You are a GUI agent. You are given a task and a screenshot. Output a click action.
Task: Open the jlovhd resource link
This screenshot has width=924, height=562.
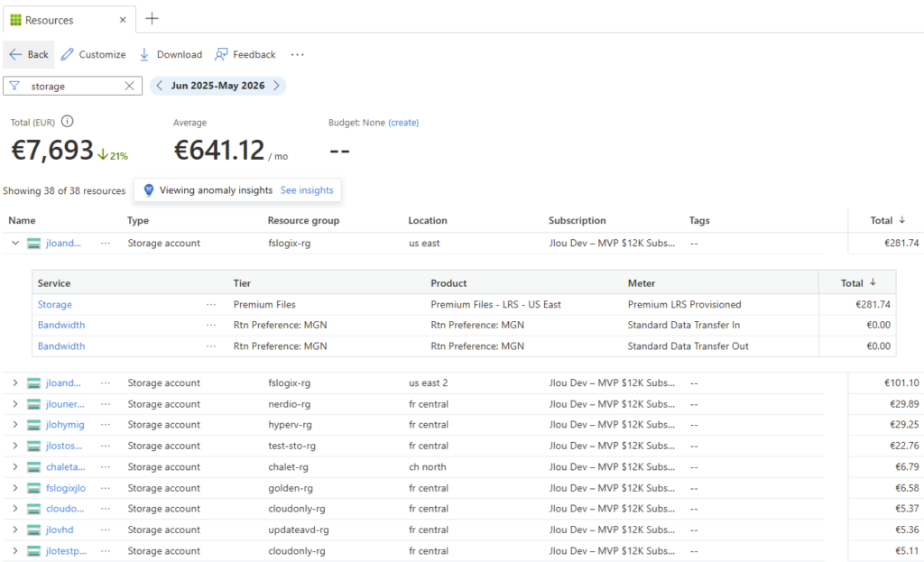tap(60, 530)
